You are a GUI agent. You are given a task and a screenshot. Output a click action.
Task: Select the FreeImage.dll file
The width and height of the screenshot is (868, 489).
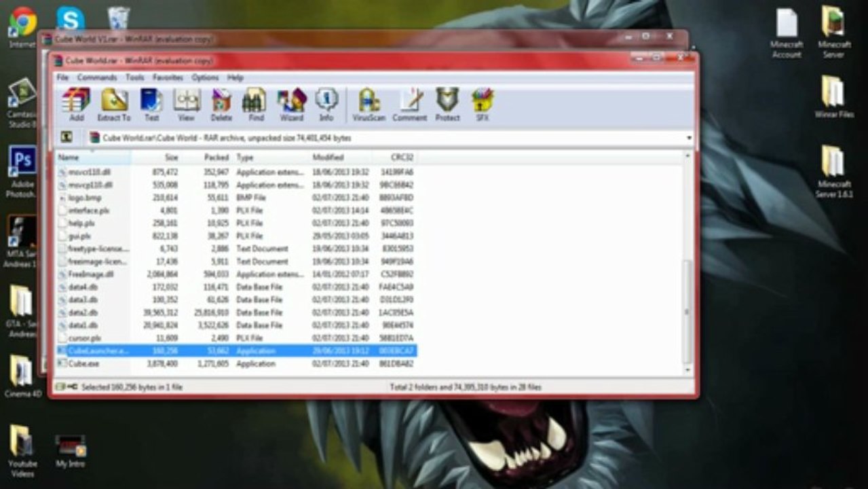[x=236, y=274]
